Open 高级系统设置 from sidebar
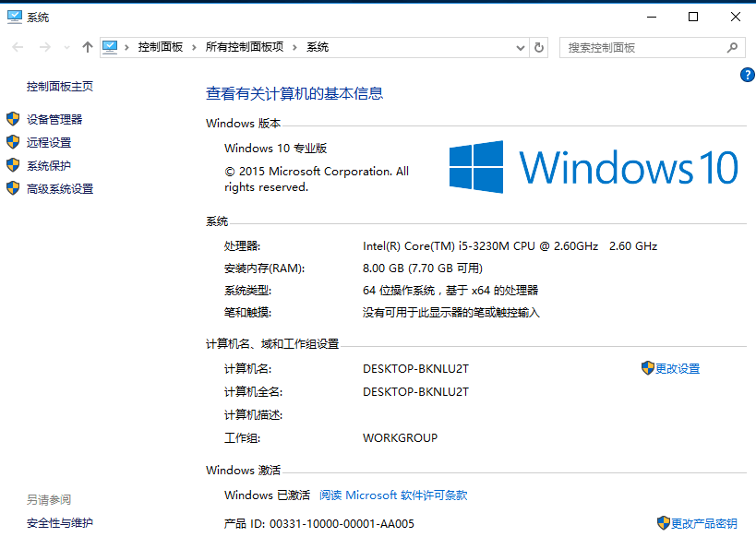Viewport: 756px width, 549px height. click(x=60, y=189)
